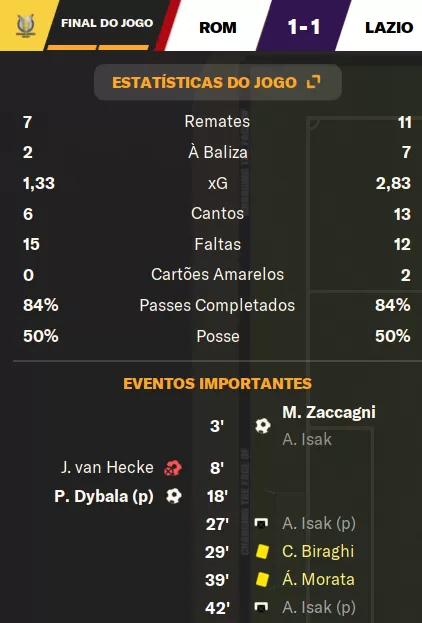Click the xG statistic row label
The width and height of the screenshot is (422, 623).
218,183
